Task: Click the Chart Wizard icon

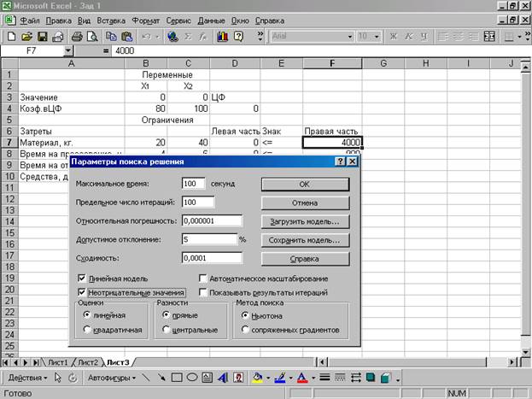Action: [223, 37]
